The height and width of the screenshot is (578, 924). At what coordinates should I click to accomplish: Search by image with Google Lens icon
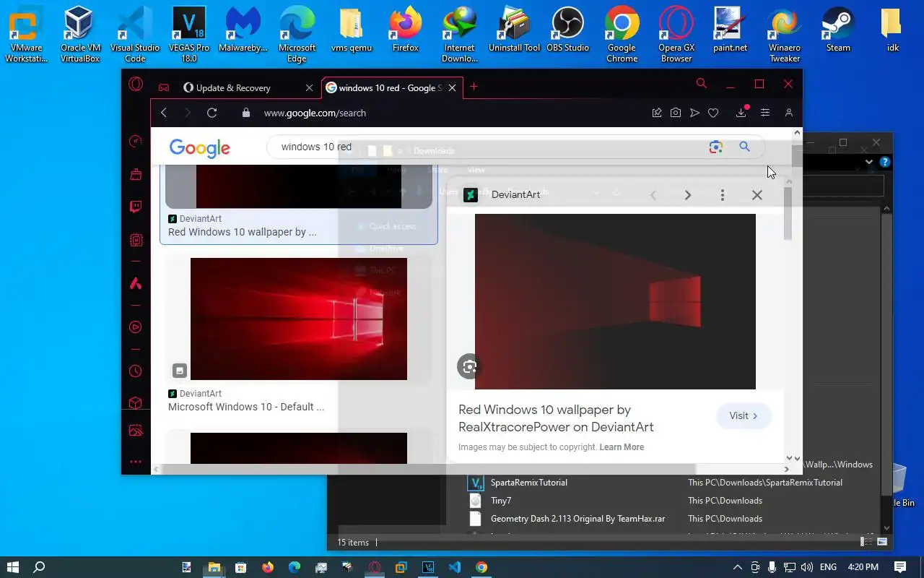point(715,147)
